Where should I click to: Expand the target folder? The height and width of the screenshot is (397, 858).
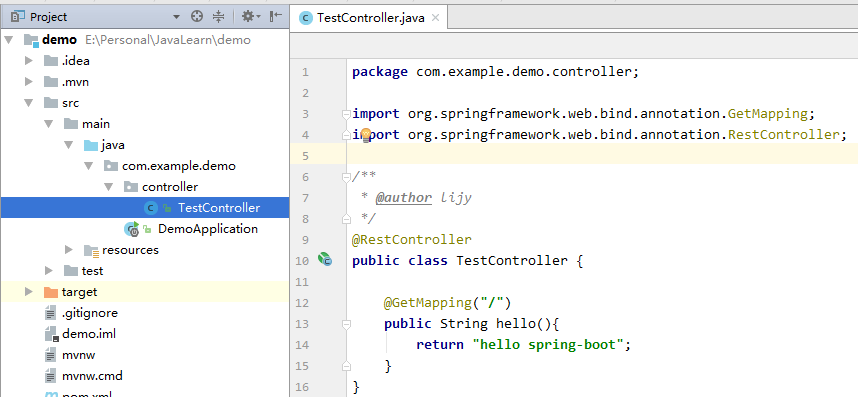click(x=29, y=292)
